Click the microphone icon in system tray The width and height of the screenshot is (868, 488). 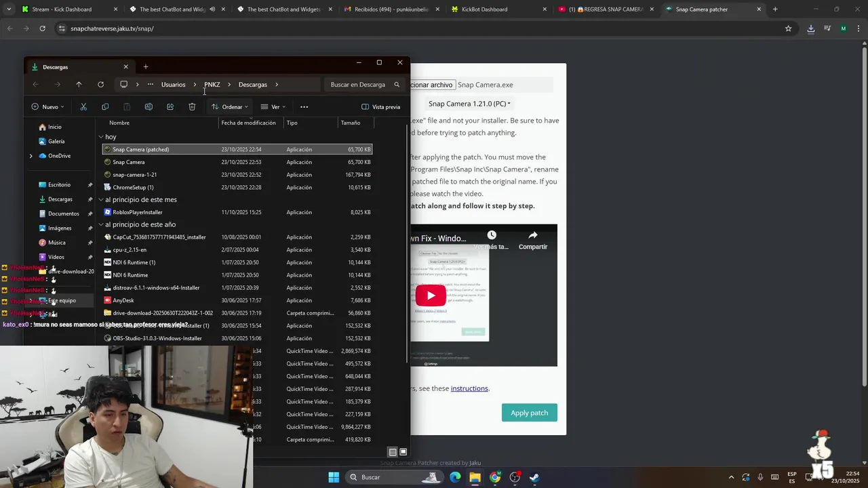760,477
